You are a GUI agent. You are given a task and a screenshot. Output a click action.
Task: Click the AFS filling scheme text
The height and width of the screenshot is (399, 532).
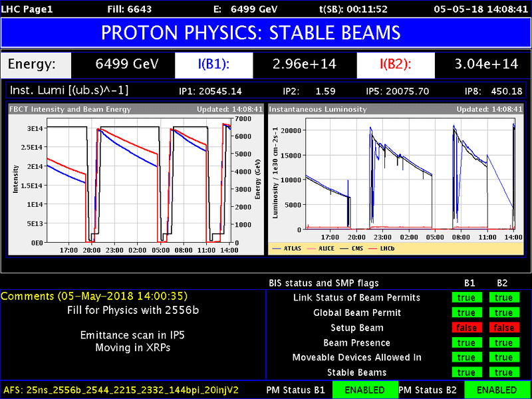(x=121, y=390)
